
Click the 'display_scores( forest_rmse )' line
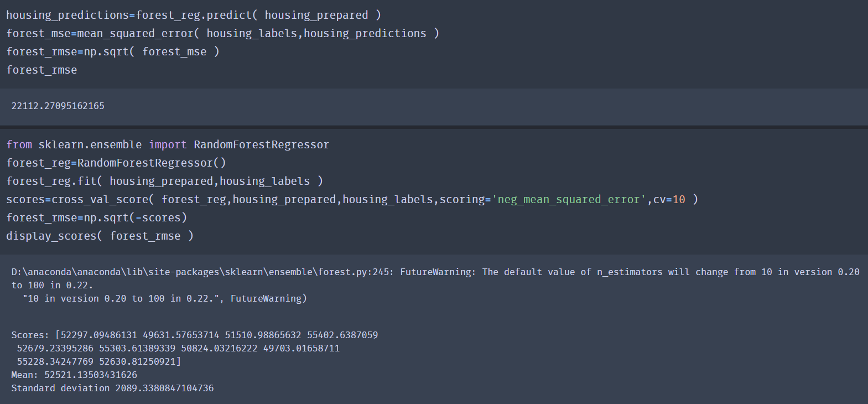pos(100,236)
